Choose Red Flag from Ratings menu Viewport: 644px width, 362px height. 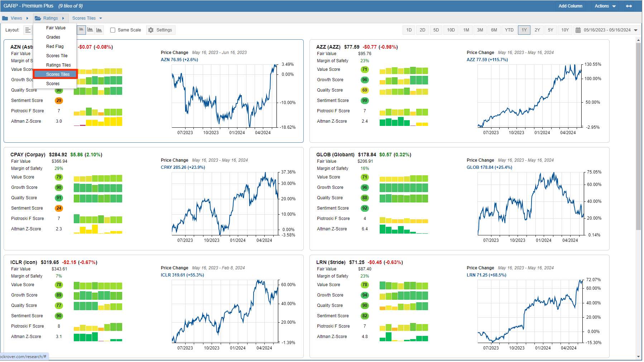click(56, 47)
